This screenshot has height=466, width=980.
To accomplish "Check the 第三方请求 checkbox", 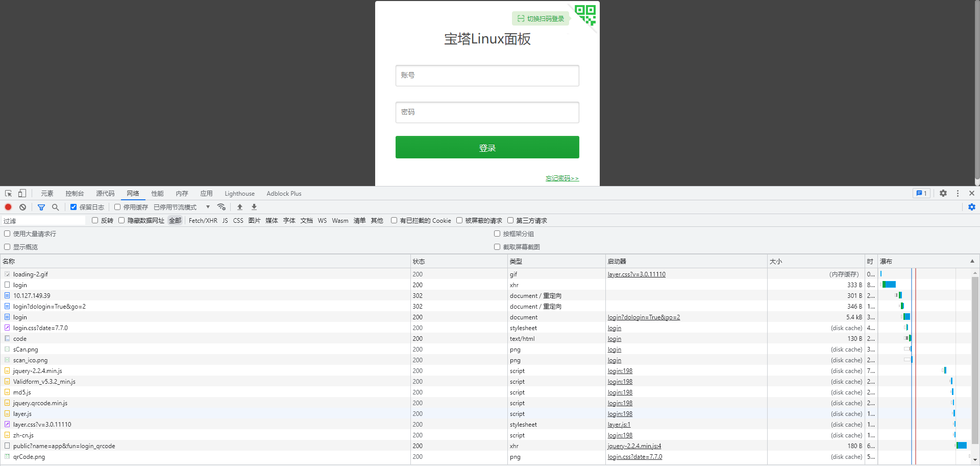I will (510, 220).
